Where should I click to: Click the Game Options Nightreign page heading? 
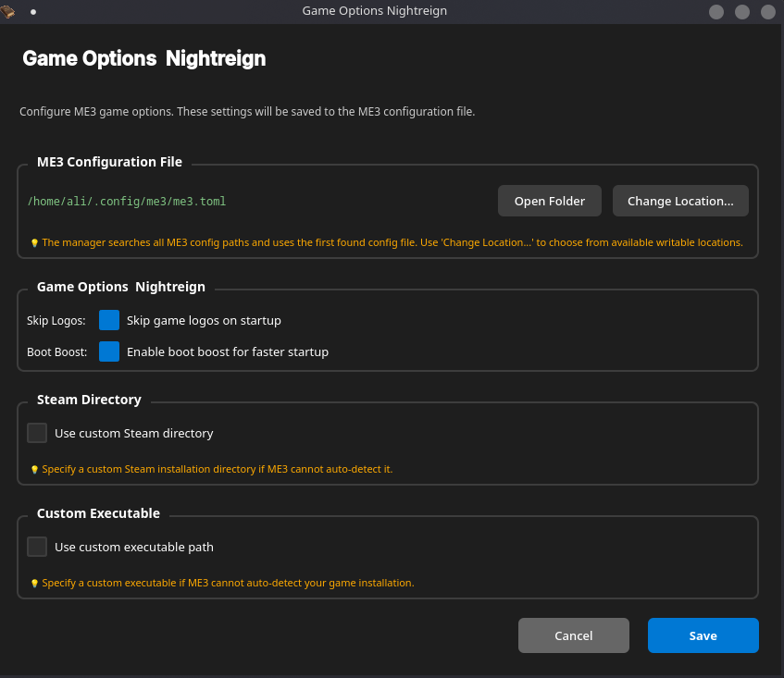click(143, 58)
